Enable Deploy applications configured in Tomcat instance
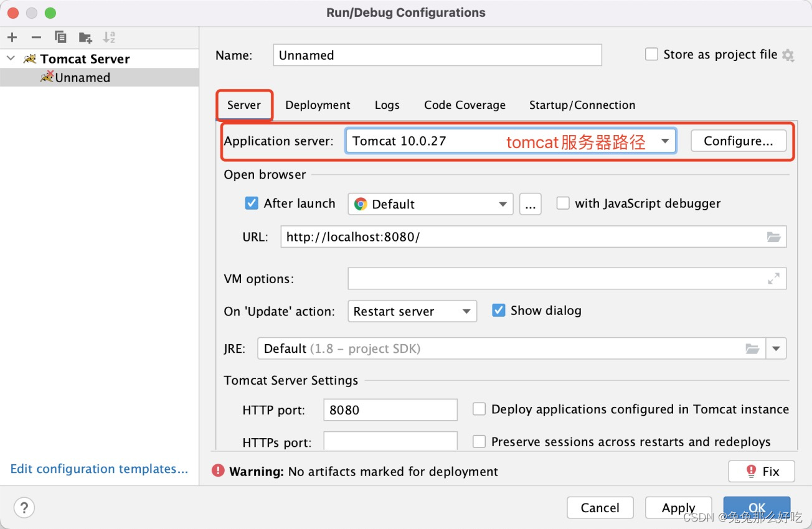 coord(479,409)
